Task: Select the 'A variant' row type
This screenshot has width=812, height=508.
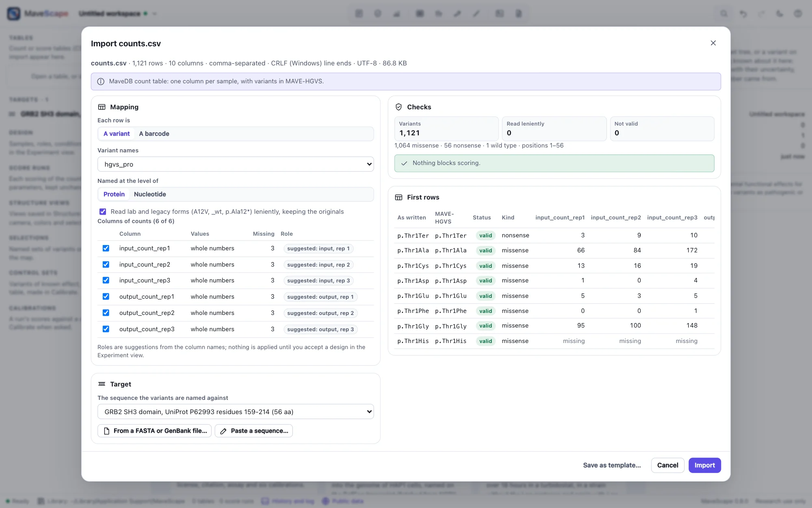Action: coord(117,134)
